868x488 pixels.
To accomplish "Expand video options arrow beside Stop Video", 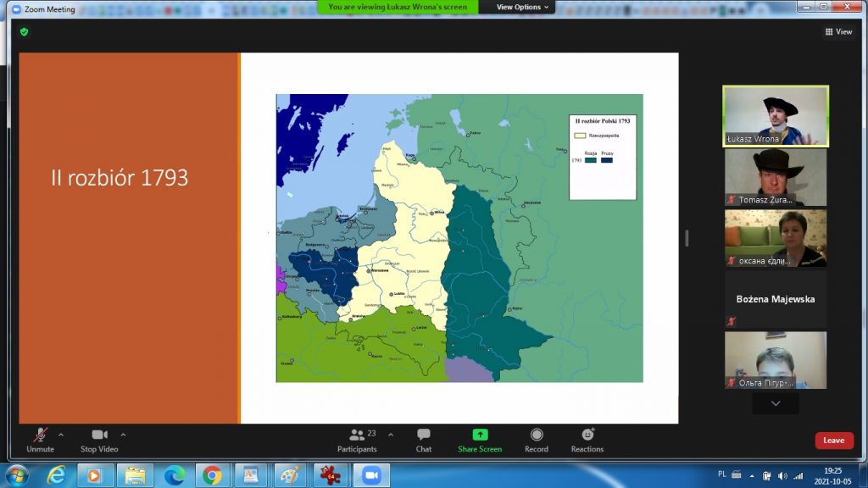I will [x=123, y=435].
